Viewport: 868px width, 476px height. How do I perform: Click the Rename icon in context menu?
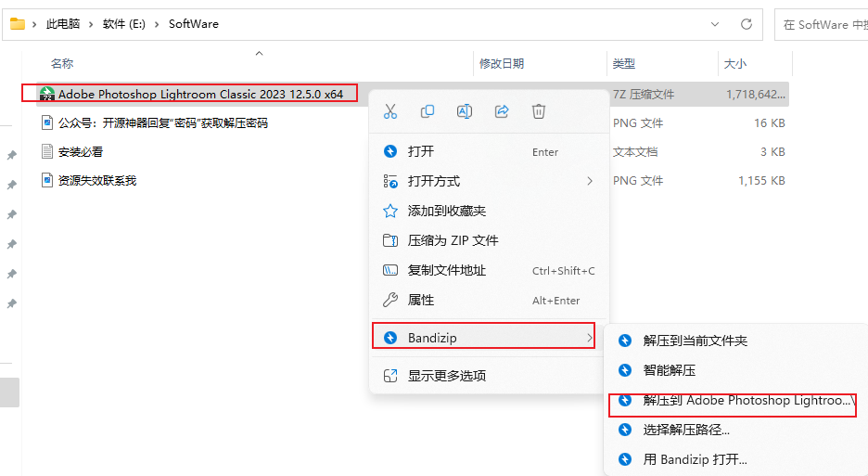click(465, 111)
